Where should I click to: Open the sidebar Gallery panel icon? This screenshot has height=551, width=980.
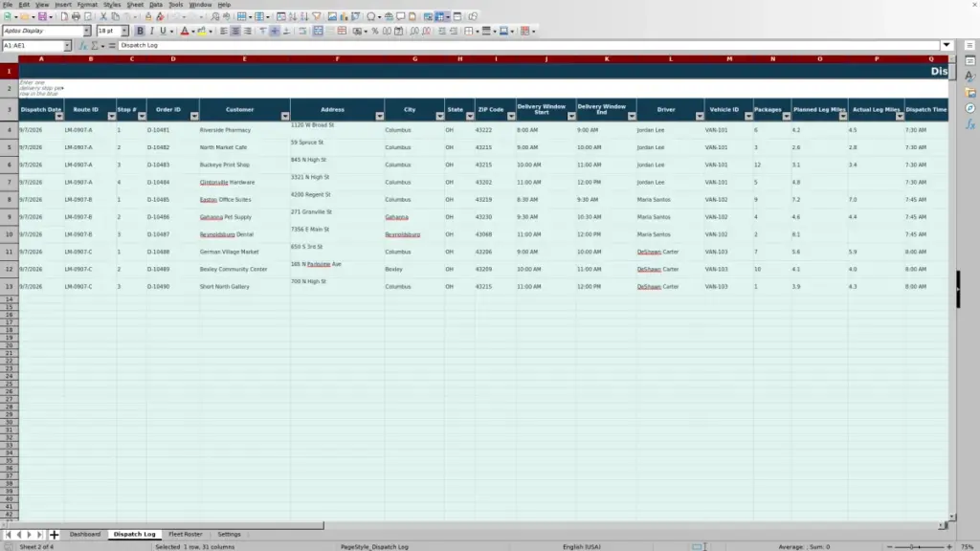point(970,93)
